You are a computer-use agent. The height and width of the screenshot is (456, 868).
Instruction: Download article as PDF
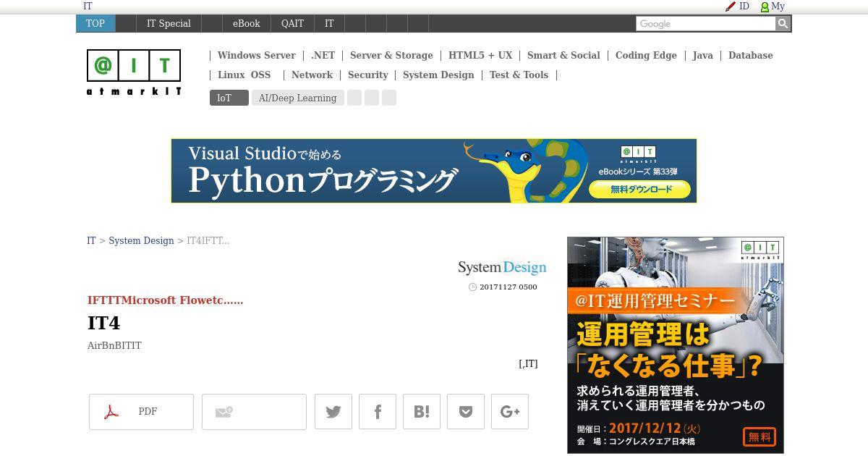pyautogui.click(x=141, y=412)
